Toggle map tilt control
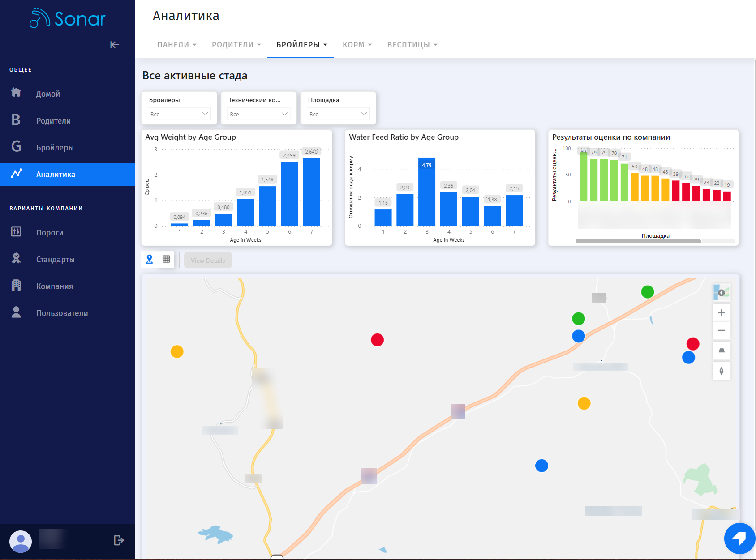Viewport: 756px width, 560px height. tap(722, 351)
